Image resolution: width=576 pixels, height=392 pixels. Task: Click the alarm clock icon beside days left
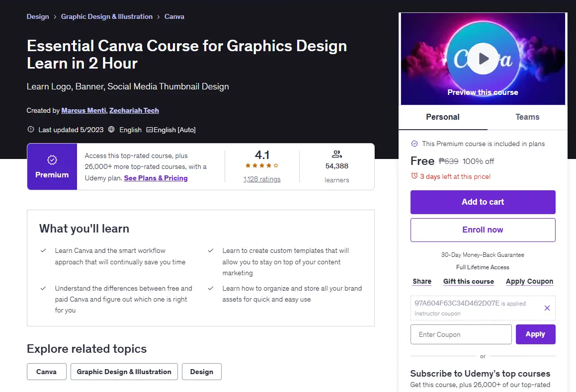tap(414, 176)
